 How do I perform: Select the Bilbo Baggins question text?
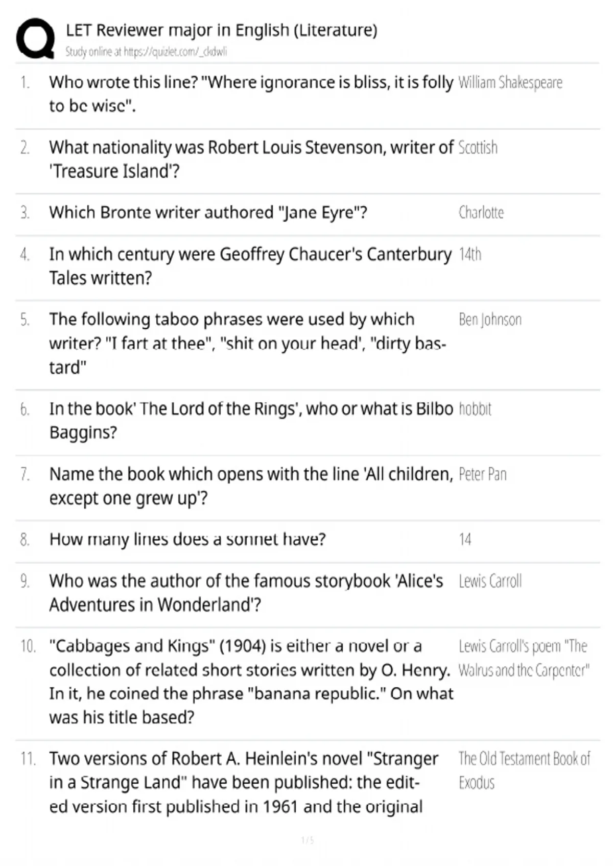251,421
